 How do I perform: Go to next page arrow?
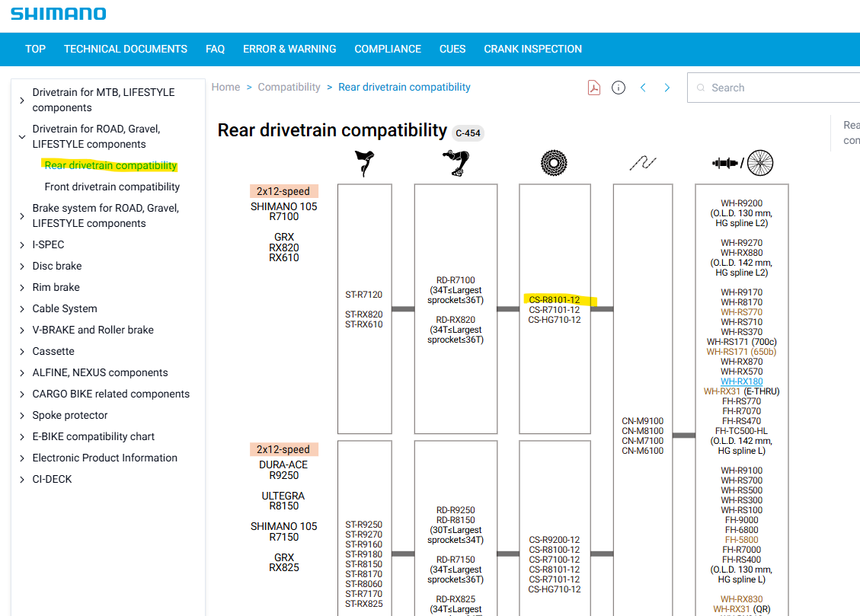(x=667, y=88)
